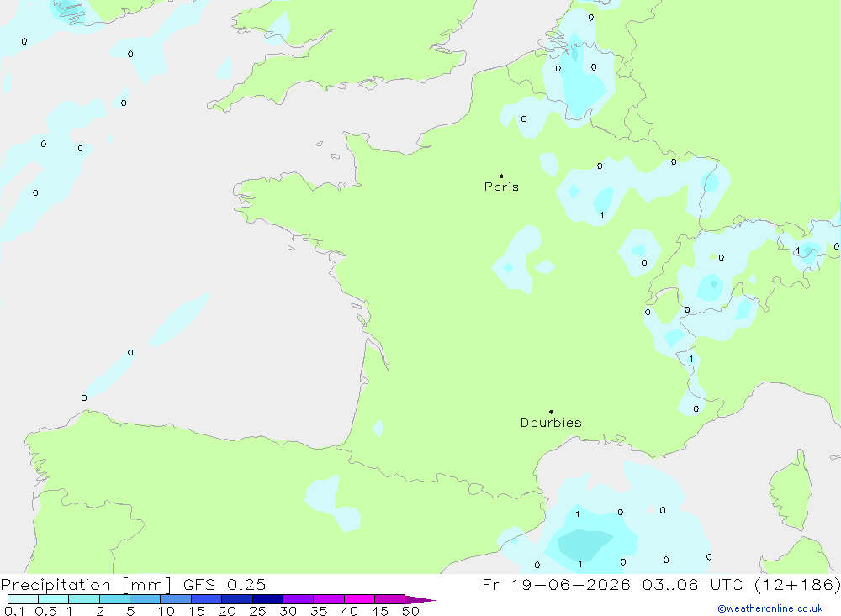Click the Dourbies city label

551,423
